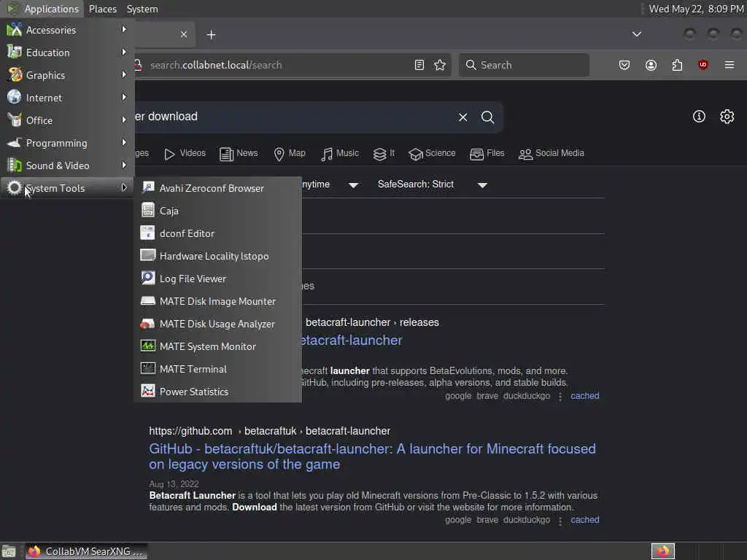Click the show desktop icon in bottom panel
747x560 pixels.
(x=9, y=551)
